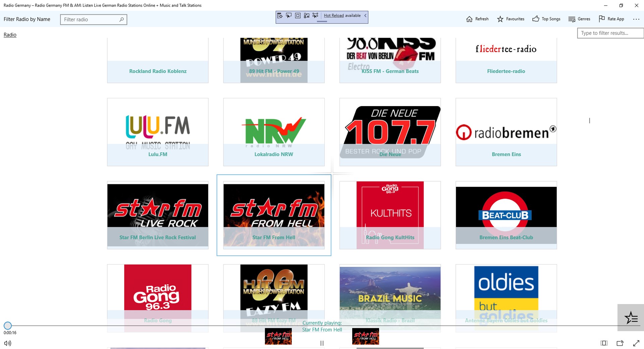This screenshot has width=644, height=349.
Task: Click the magnifier icon in Filter radio box
Action: [121, 19]
